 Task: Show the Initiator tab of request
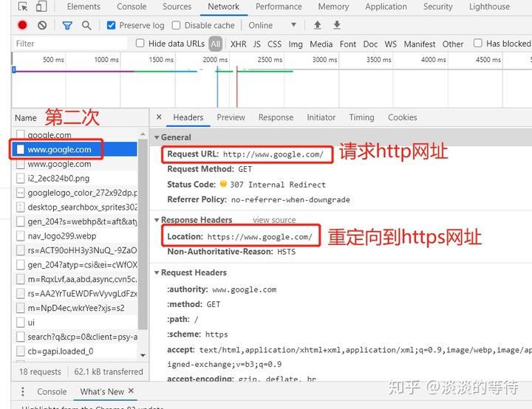click(x=321, y=117)
